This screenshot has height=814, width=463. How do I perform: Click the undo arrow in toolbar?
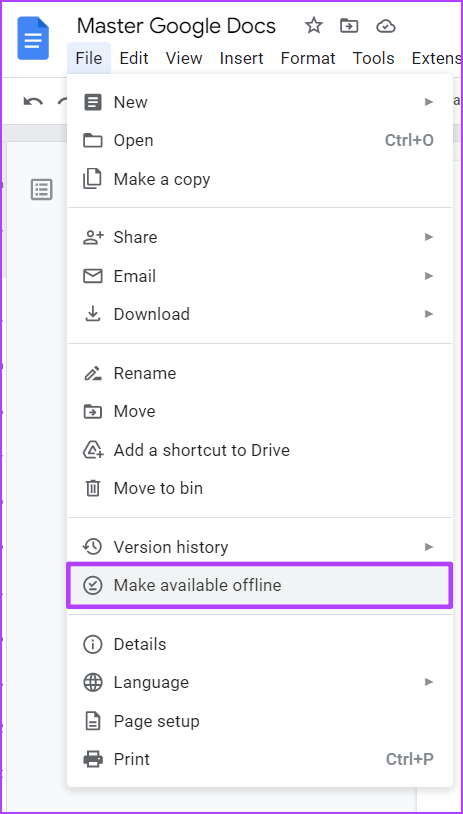click(x=33, y=102)
